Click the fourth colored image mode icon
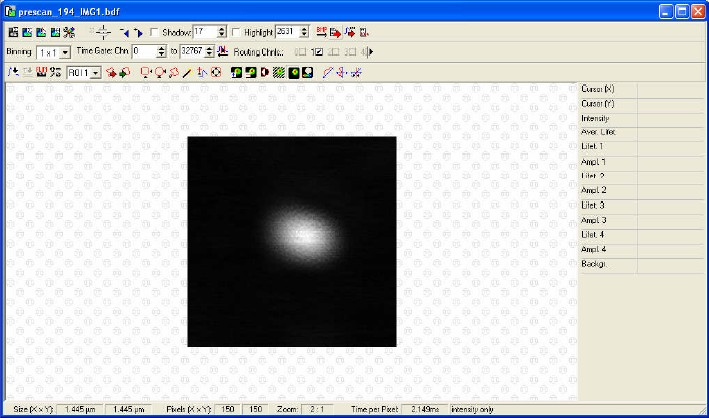Image resolution: width=709 pixels, height=418 pixels. (x=55, y=33)
